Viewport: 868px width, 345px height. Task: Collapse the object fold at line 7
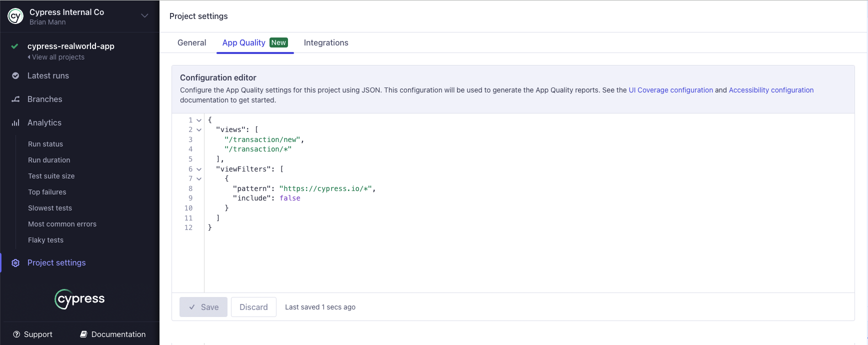(199, 179)
